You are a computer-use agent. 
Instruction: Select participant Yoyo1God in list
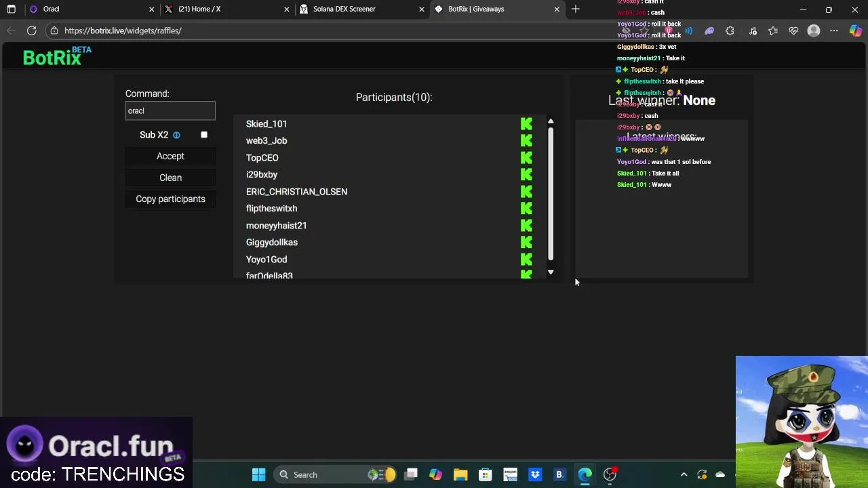(x=267, y=259)
